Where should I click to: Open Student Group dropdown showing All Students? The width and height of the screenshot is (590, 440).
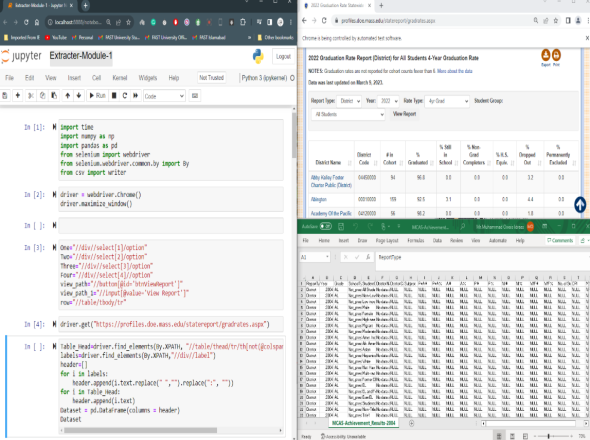coord(348,114)
